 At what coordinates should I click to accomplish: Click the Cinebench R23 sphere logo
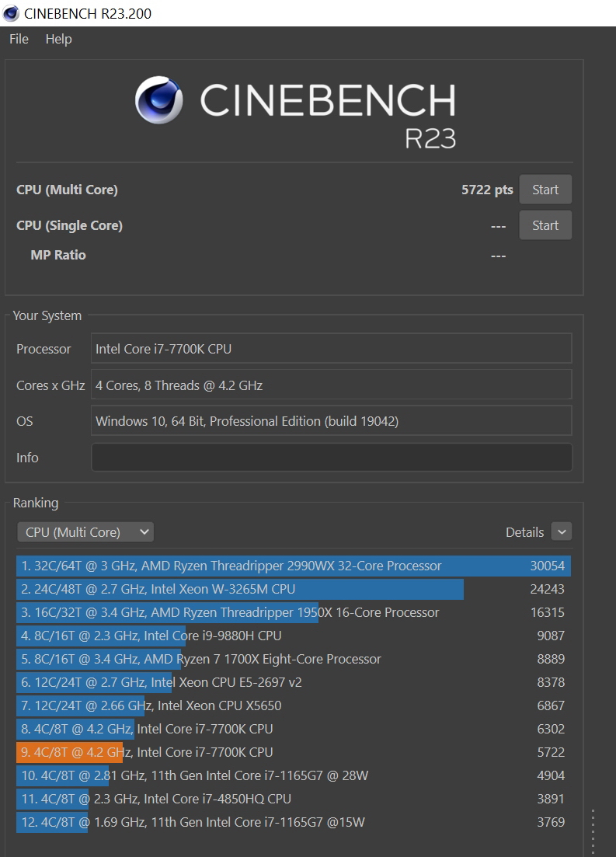(159, 101)
